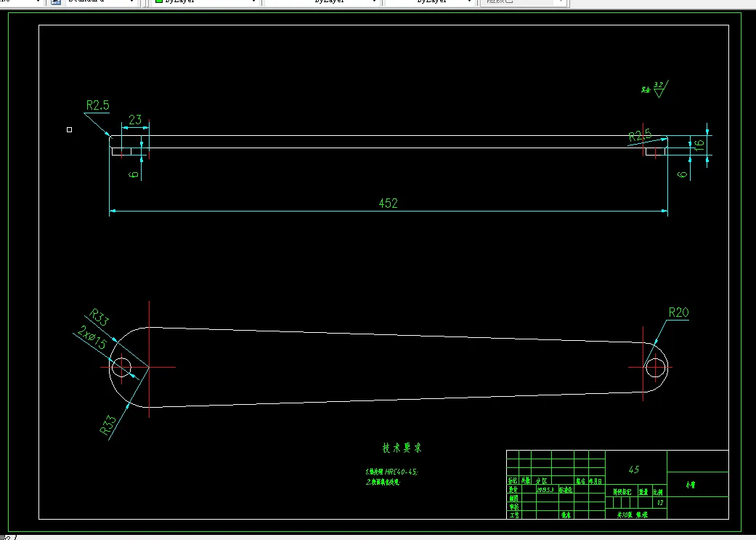Open the Standard text style dropdown
The height and width of the screenshot is (540, 756).
click(100, 2)
